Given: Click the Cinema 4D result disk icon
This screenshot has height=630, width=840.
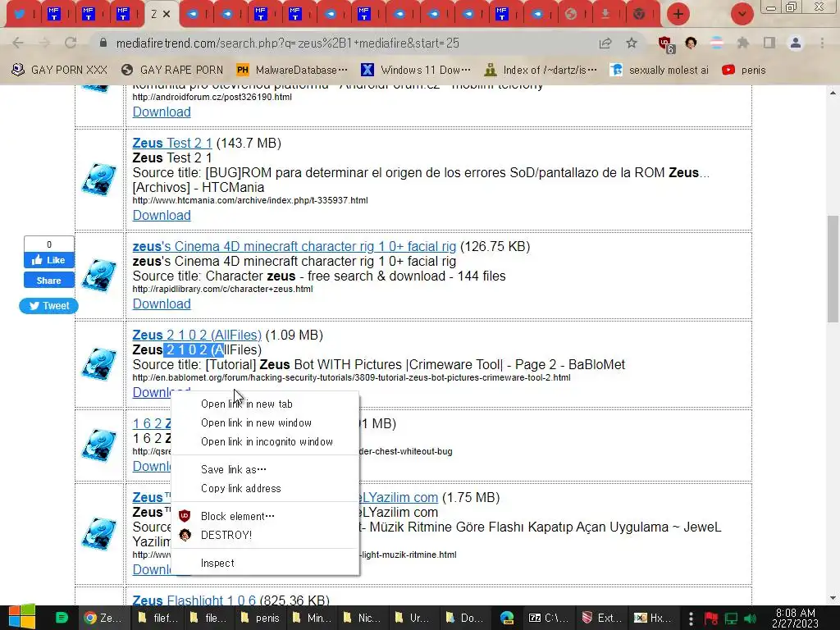Looking at the screenshot, I should tap(99, 276).
